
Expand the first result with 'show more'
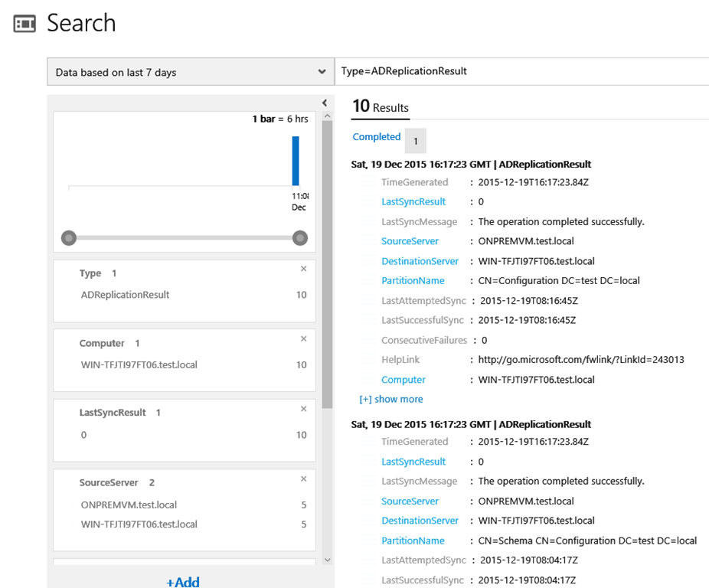coord(391,399)
